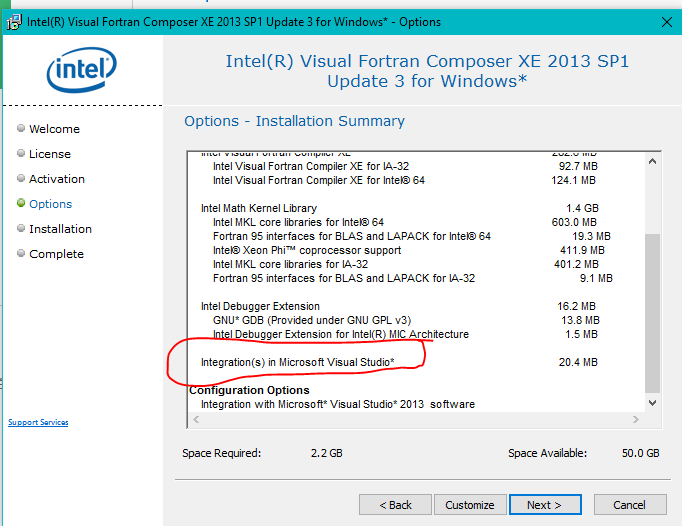Click the horizontal scroll left arrow
This screenshot has height=526, width=682.
pos(196,419)
